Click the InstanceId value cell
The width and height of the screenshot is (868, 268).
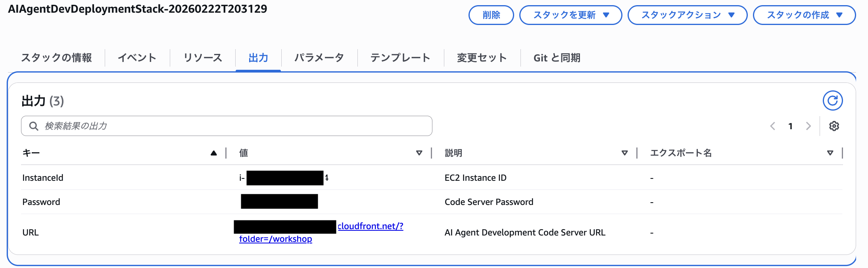(284, 178)
